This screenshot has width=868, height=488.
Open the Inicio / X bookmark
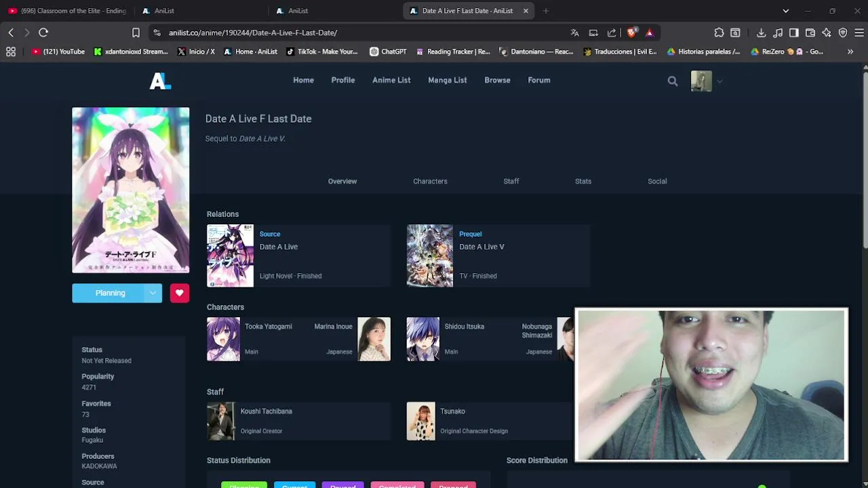(x=196, y=52)
